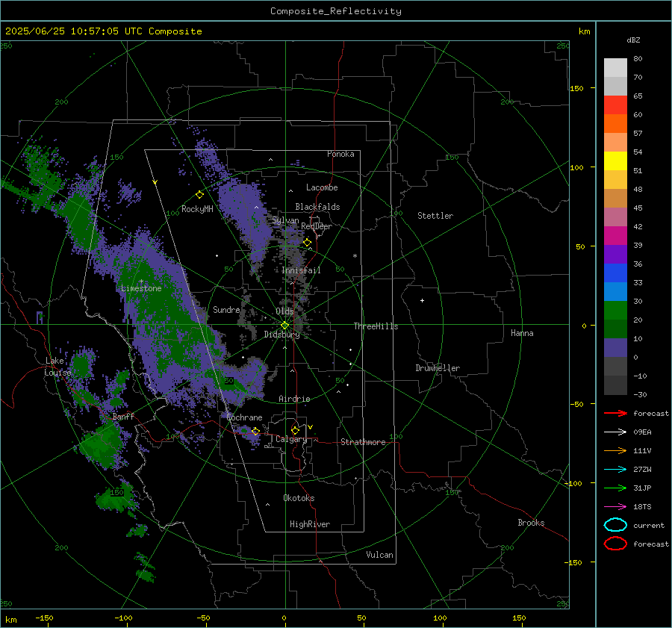Click the Airdrie label
The width and height of the screenshot is (672, 628).
point(294,399)
